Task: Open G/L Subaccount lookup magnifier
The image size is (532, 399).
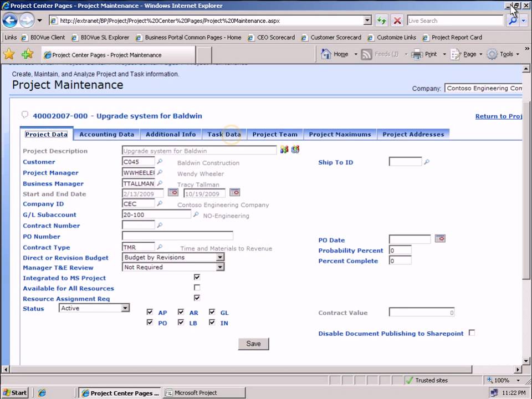Action: point(196,214)
